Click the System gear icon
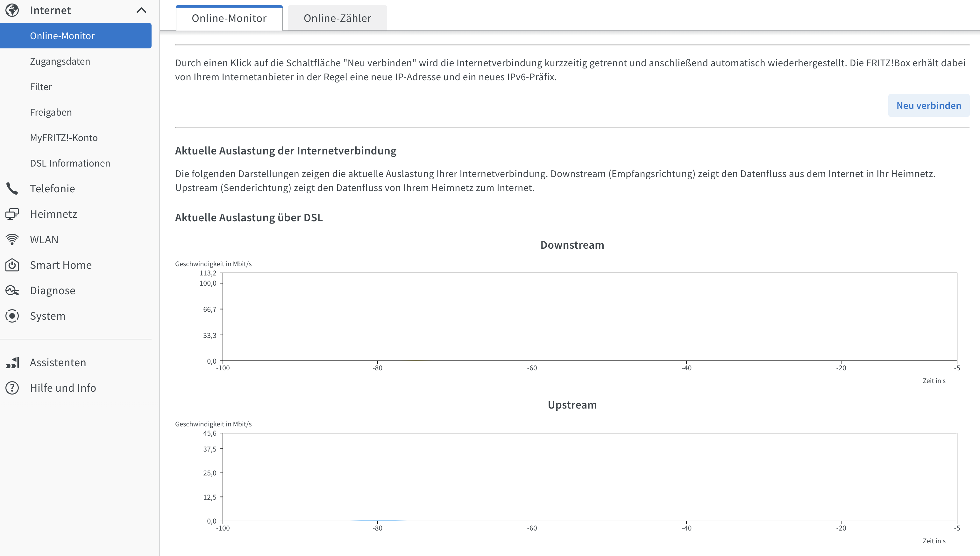Screen dimensions: 980x556 tap(12, 316)
